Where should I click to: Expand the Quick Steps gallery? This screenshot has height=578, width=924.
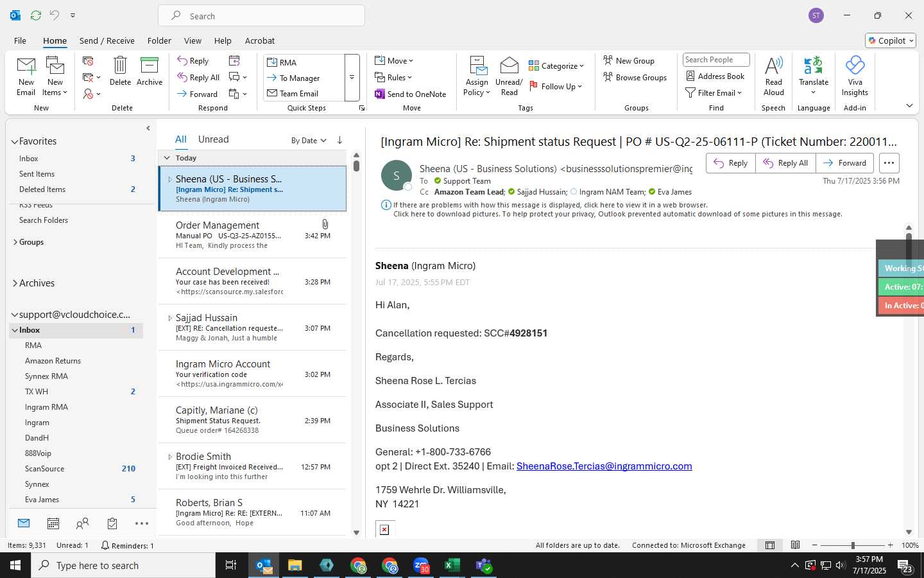[x=352, y=78]
